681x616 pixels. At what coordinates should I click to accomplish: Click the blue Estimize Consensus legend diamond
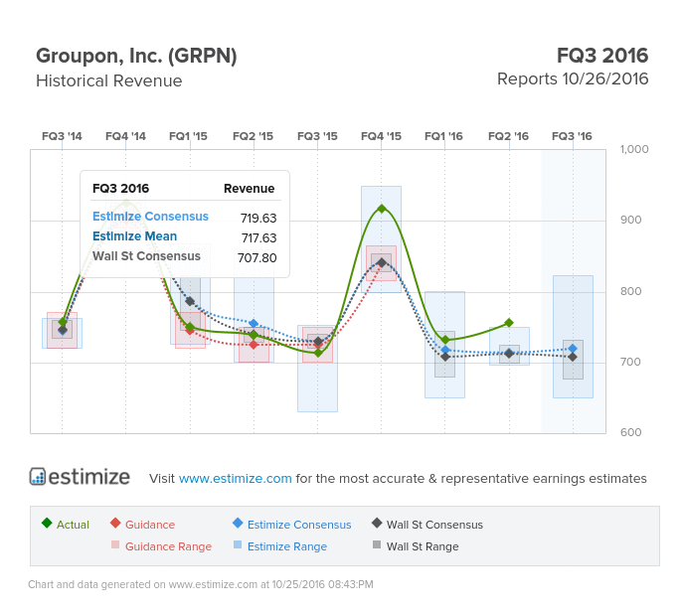(238, 523)
